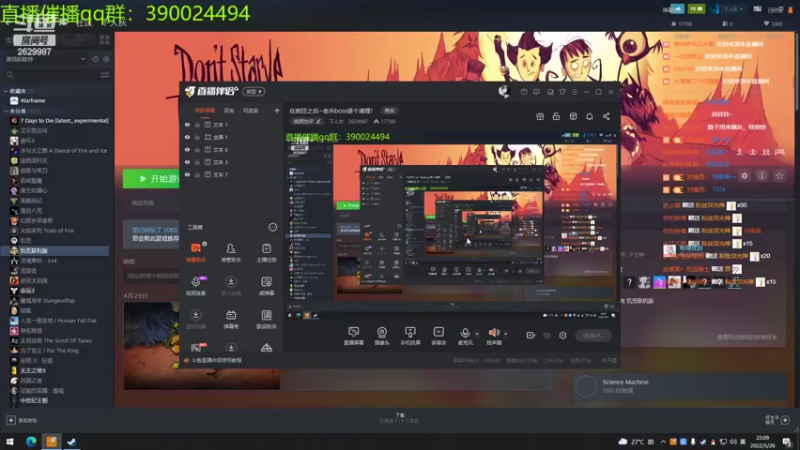Click the green start game button

coord(152,179)
